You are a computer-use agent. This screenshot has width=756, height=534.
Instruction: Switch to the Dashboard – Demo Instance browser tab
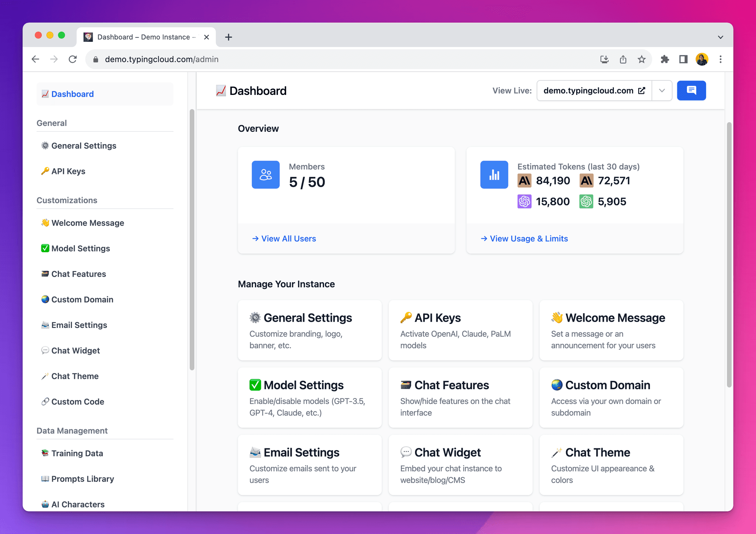(x=144, y=37)
